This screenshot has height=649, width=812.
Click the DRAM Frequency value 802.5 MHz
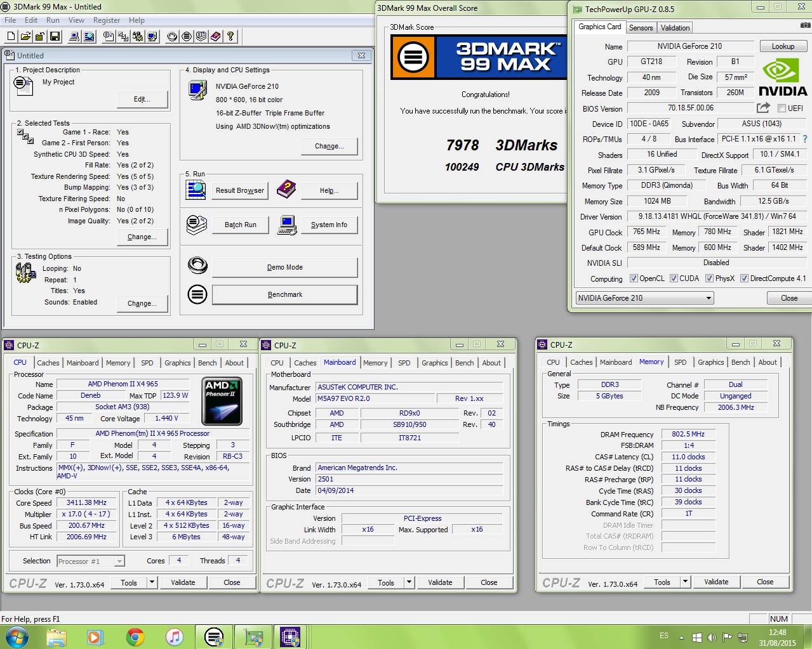688,435
